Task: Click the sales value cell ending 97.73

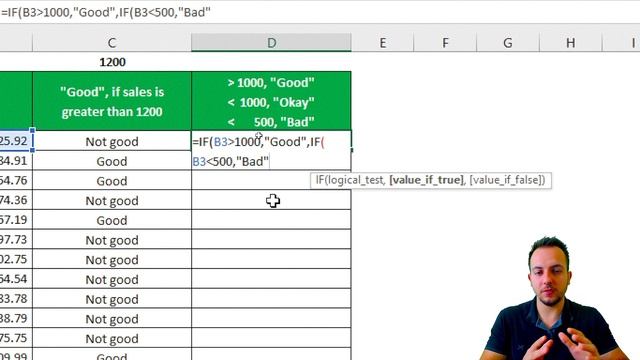Action: [x=16, y=240]
